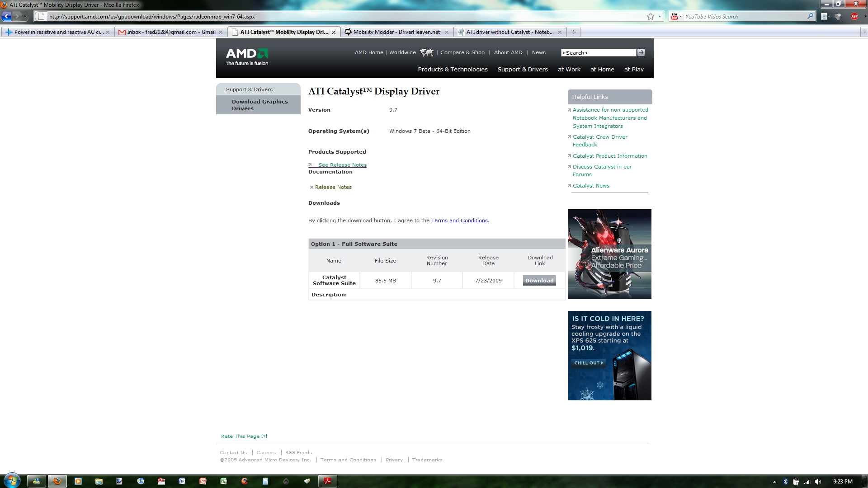Open the Windows Start menu orb
Image resolution: width=868 pixels, height=488 pixels.
tap(12, 480)
